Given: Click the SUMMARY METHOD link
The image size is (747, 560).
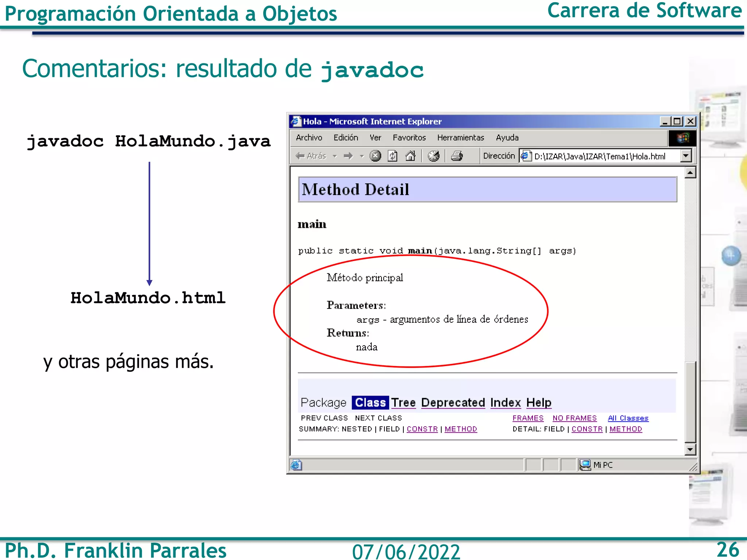Looking at the screenshot, I should pos(461,429).
